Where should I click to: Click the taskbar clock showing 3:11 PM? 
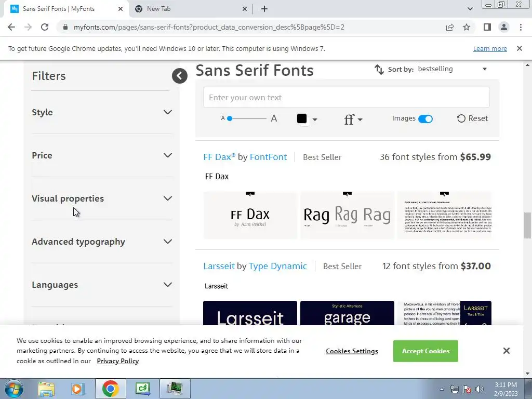(x=506, y=389)
